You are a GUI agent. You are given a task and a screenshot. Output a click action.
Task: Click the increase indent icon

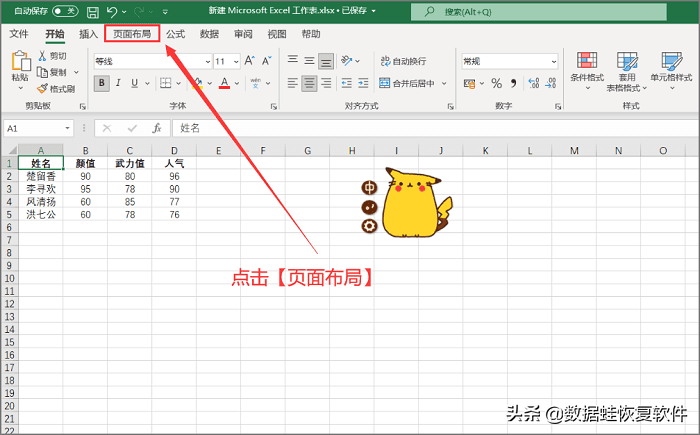[x=363, y=83]
